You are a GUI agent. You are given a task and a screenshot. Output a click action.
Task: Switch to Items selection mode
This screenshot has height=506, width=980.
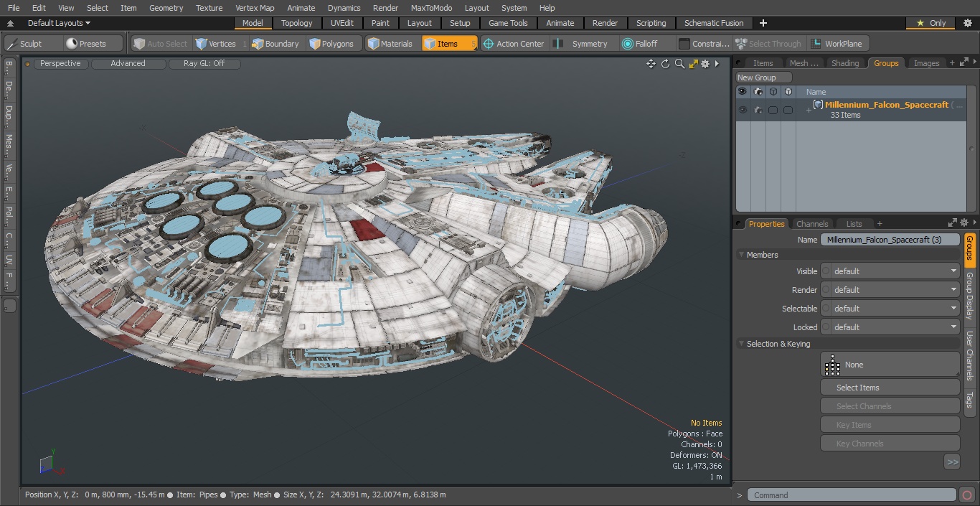pyautogui.click(x=449, y=44)
